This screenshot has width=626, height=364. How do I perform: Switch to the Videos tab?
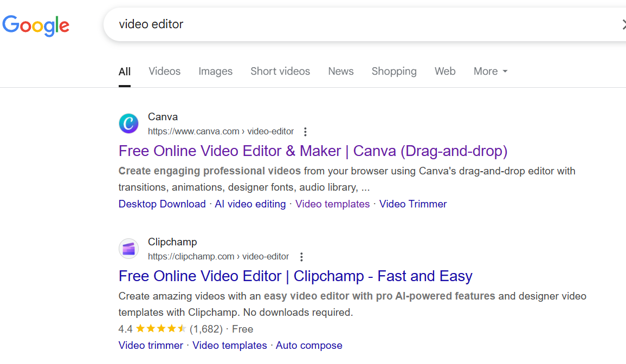tap(164, 71)
